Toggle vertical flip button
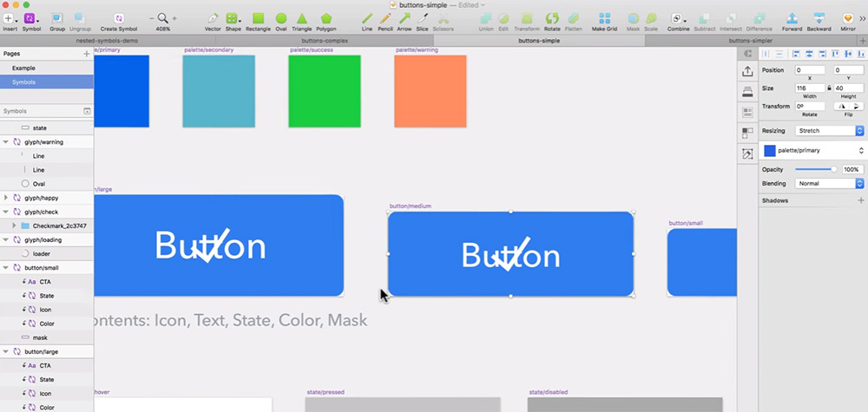Image resolution: width=868 pixels, height=412 pixels. coord(857,106)
